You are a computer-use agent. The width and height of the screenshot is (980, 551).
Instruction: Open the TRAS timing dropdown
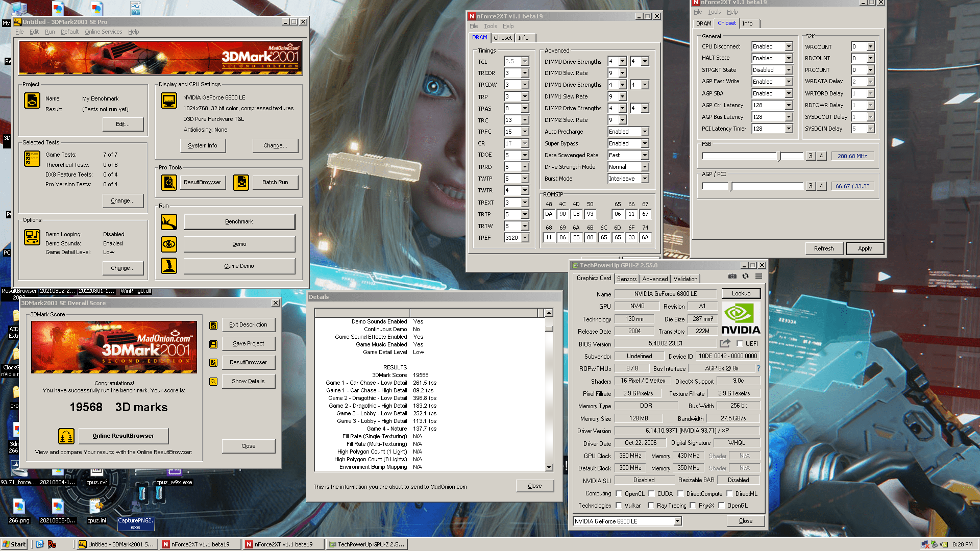coord(525,109)
